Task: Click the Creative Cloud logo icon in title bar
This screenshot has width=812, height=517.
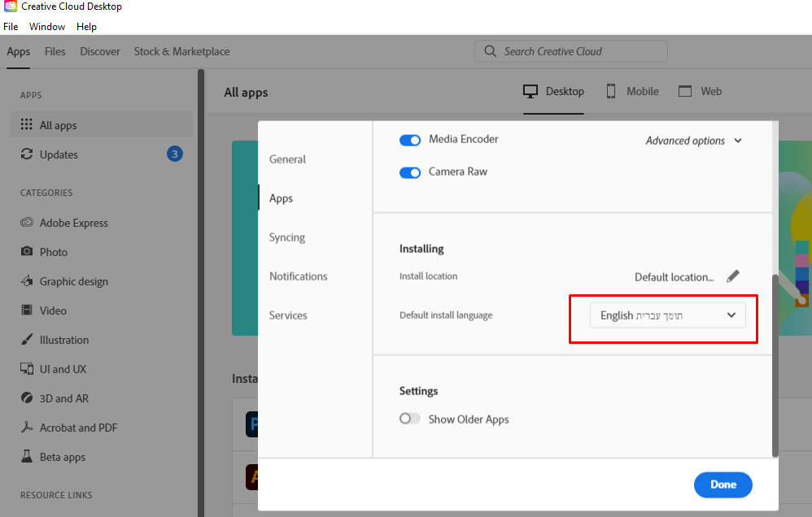Action: pyautogui.click(x=11, y=7)
